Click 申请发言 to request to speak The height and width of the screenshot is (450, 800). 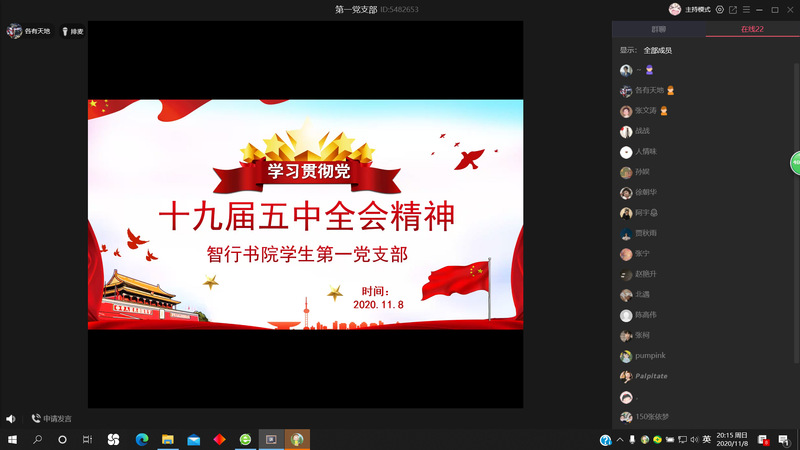51,419
